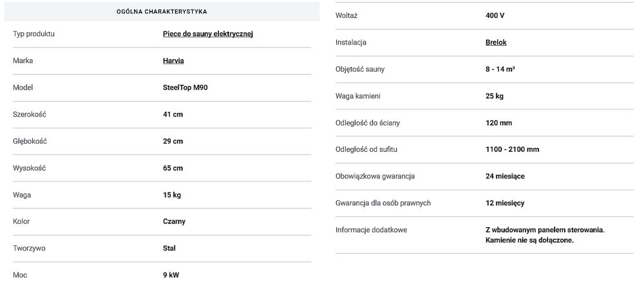Select the SteelTop M90 model value
This screenshot has width=644, height=289.
pos(185,88)
